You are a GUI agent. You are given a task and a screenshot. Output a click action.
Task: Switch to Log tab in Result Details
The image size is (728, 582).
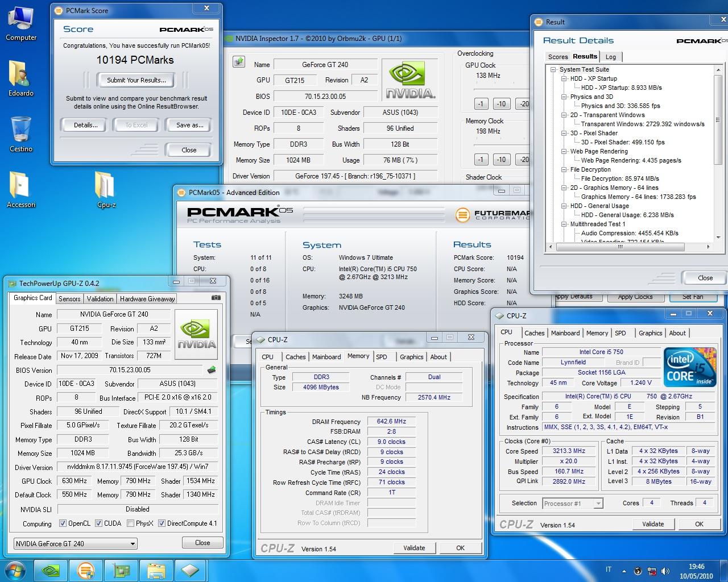point(611,57)
